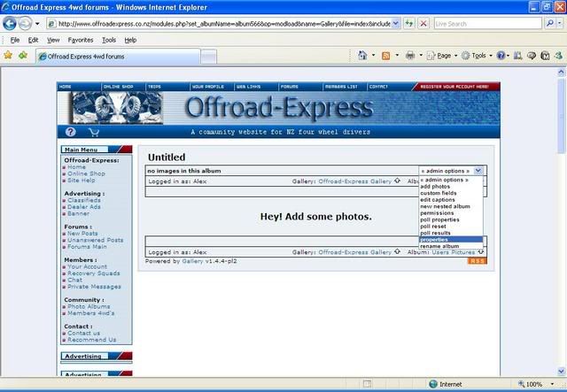Open the recent pages dropdown arrow
This screenshot has width=567, height=392.
[x=37, y=24]
